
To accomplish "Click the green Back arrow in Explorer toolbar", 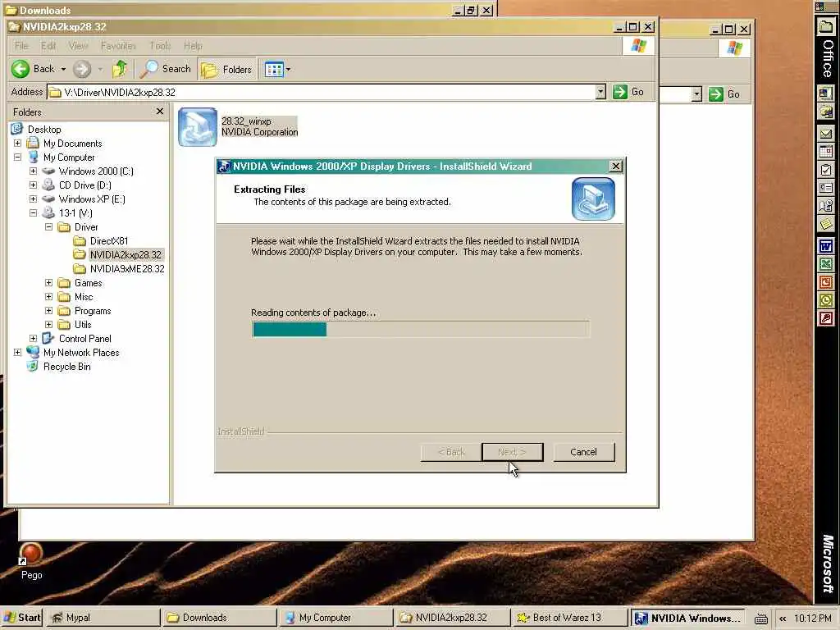I will [21, 69].
